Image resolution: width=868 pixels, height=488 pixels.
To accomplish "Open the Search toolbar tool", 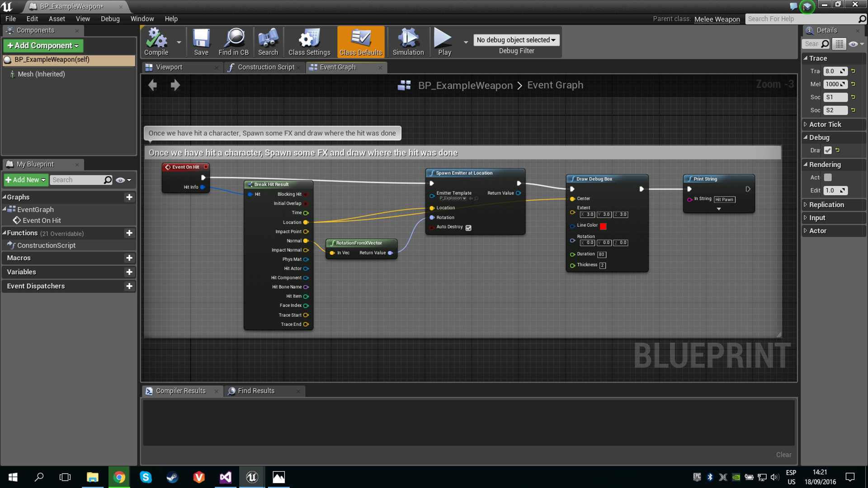I will pos(268,42).
